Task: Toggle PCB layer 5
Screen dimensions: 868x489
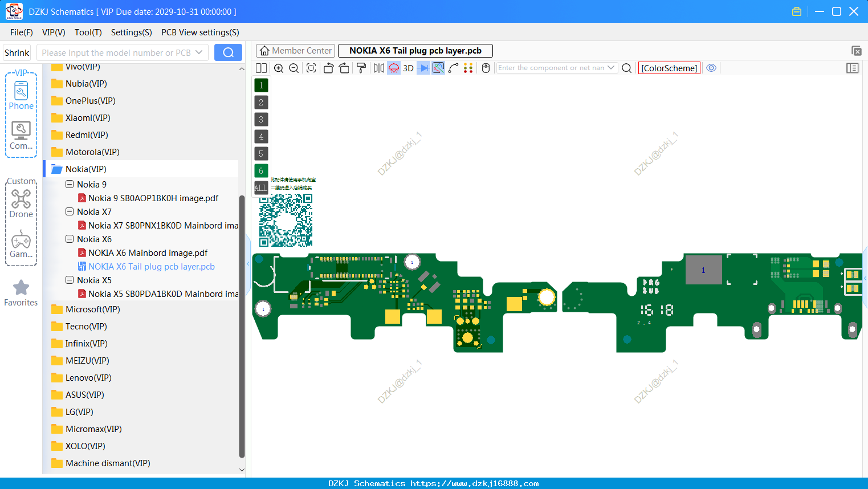Action: click(261, 154)
